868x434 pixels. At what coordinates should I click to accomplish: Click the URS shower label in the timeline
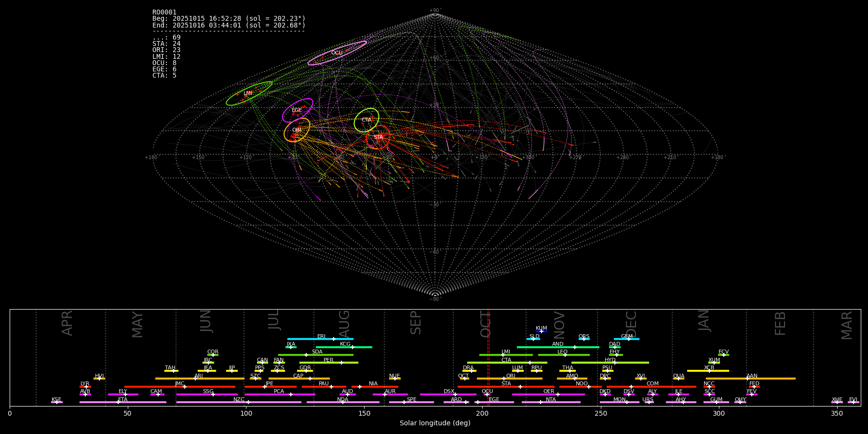point(648,400)
